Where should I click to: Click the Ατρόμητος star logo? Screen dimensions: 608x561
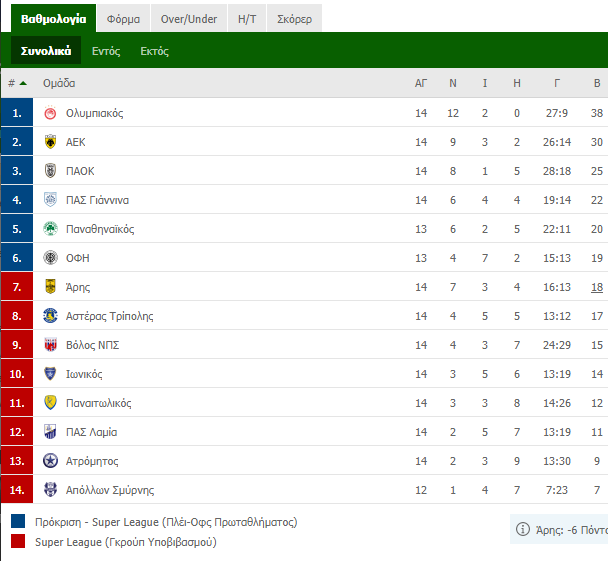[x=50, y=461]
